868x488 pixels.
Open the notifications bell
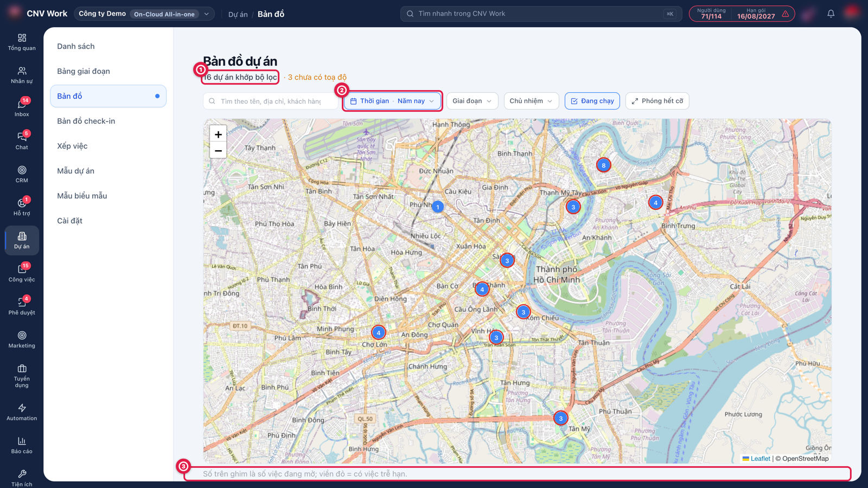click(x=831, y=14)
